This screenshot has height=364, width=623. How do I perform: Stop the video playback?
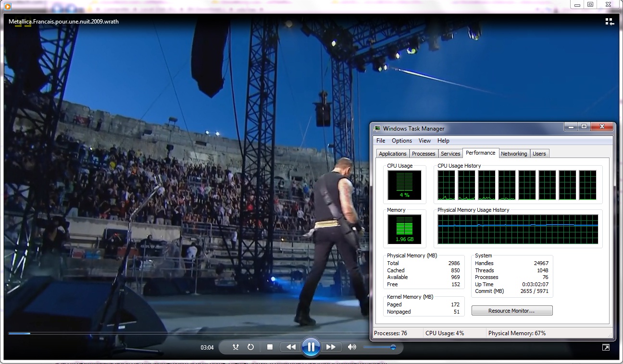point(270,347)
